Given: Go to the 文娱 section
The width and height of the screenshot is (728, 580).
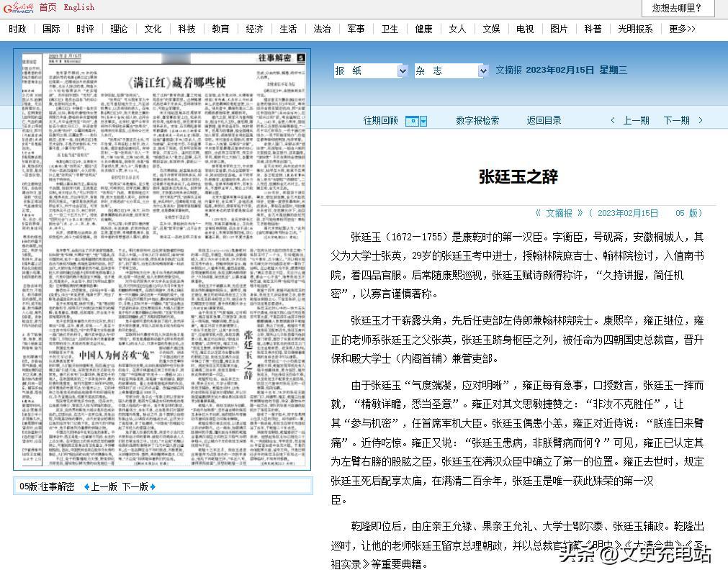Looking at the screenshot, I should pyautogui.click(x=491, y=29).
